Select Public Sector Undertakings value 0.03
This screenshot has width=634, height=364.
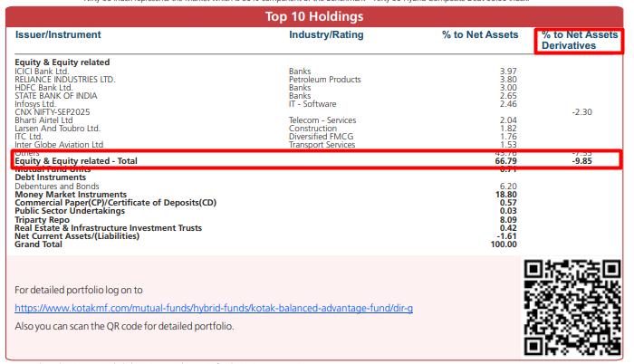coord(508,211)
